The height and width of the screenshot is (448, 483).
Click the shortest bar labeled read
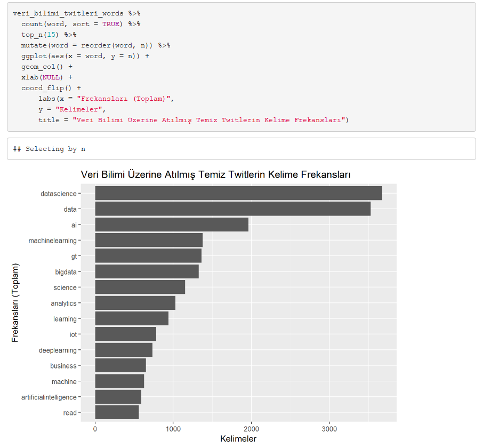[x=116, y=412]
